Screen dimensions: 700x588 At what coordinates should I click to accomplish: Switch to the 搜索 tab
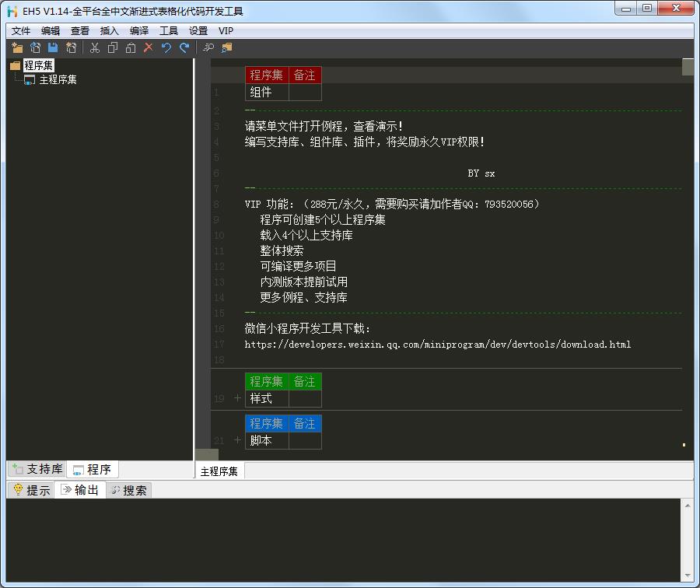coord(129,490)
